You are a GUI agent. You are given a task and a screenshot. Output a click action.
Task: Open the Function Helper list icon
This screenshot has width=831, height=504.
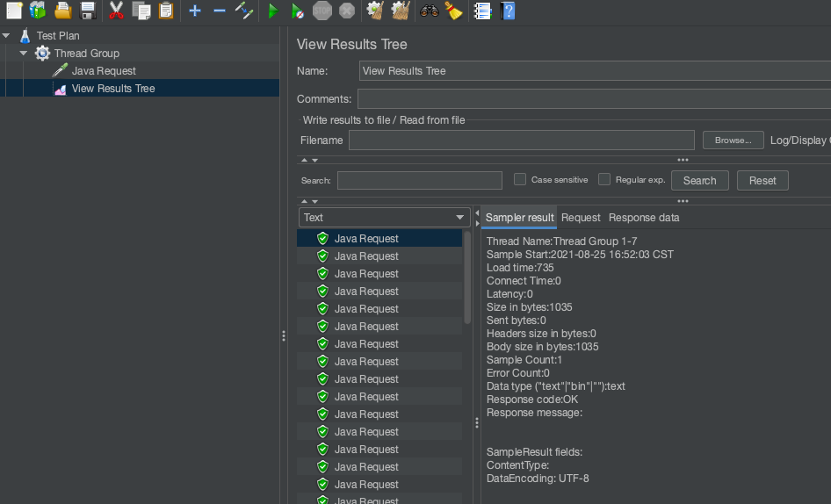(x=482, y=11)
